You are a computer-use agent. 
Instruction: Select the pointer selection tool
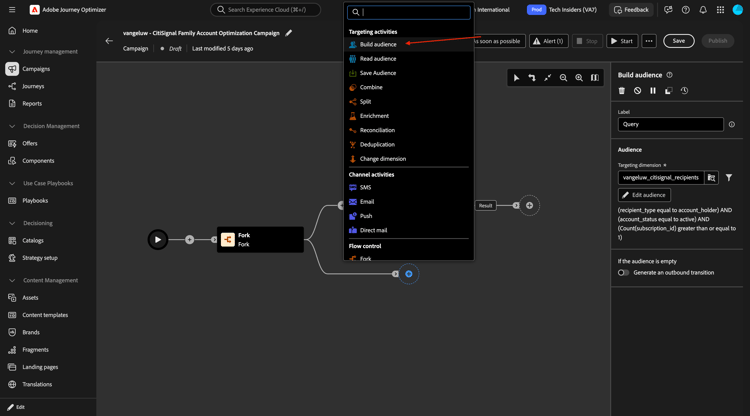pyautogui.click(x=516, y=77)
